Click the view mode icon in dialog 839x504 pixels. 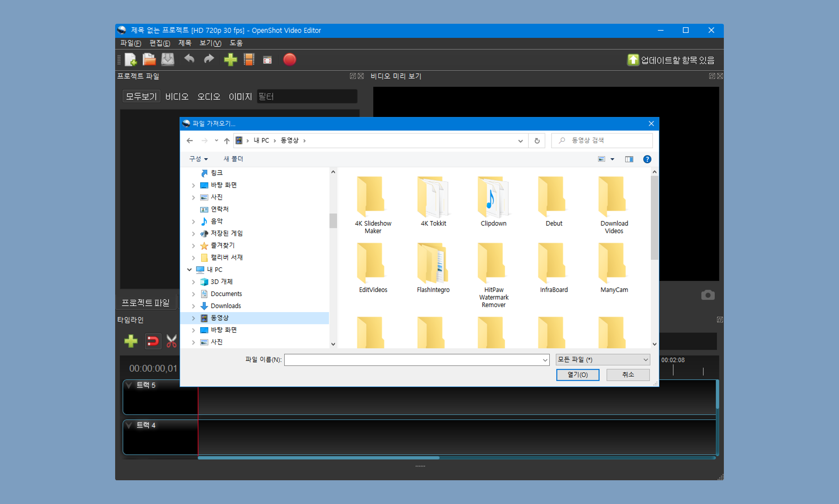click(601, 159)
